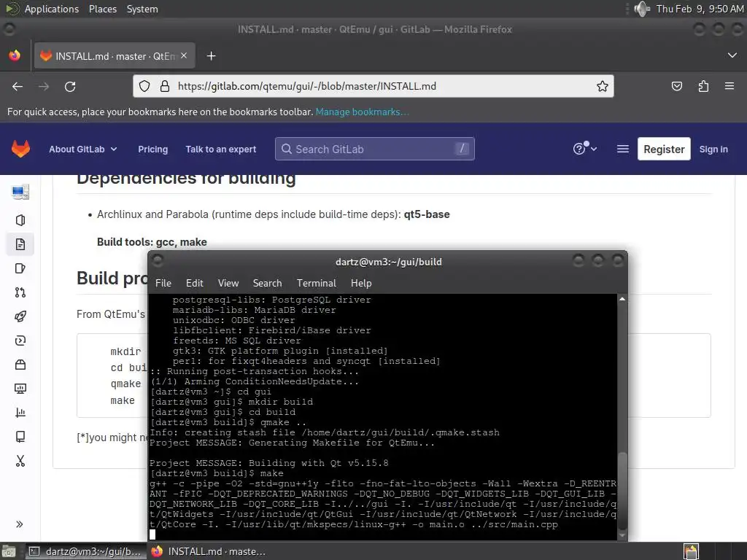Viewport: 747px width, 560px height.
Task: Open new Firefox tab
Action: (211, 56)
